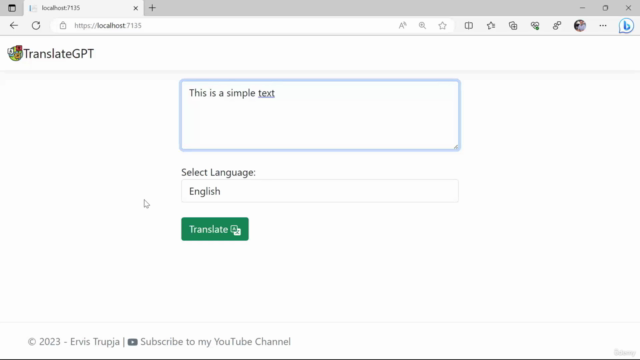The width and height of the screenshot is (640, 360).
Task: Click the browser Back arrow
Action: (14, 25)
